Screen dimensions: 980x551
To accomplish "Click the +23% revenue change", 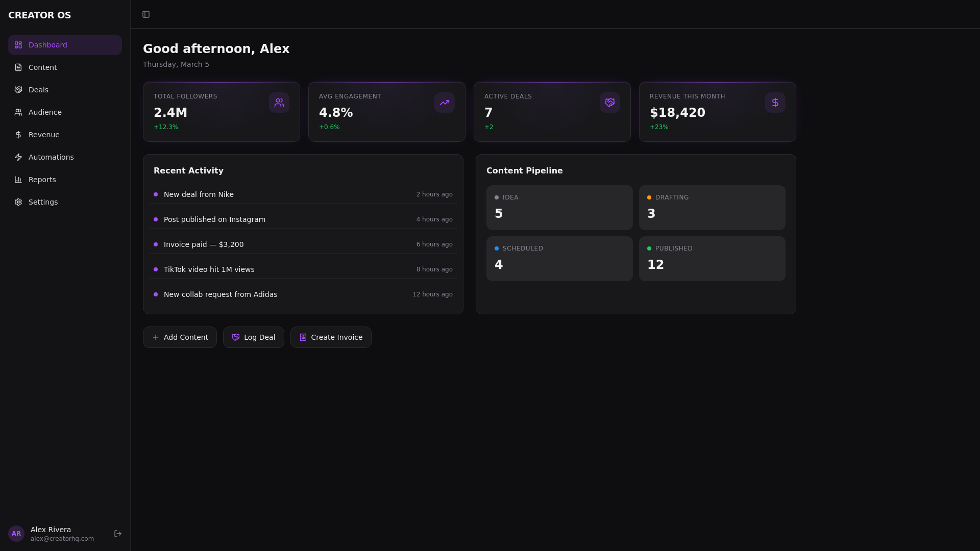I will (659, 127).
